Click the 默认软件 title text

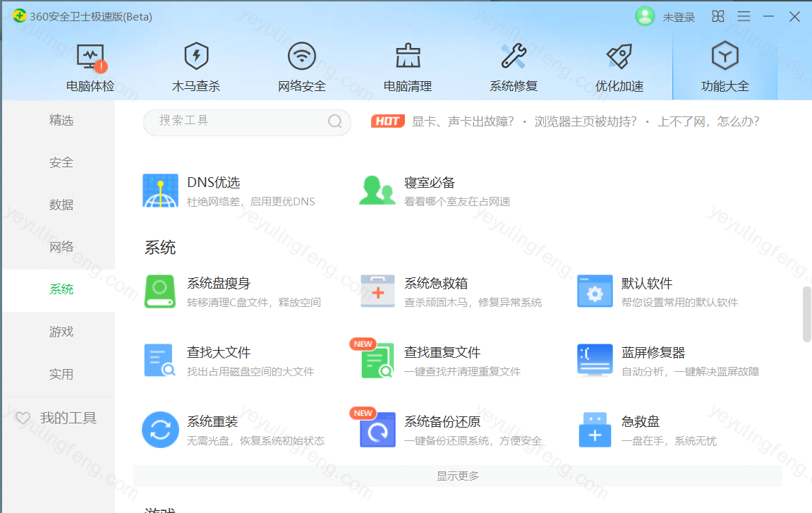click(x=647, y=284)
